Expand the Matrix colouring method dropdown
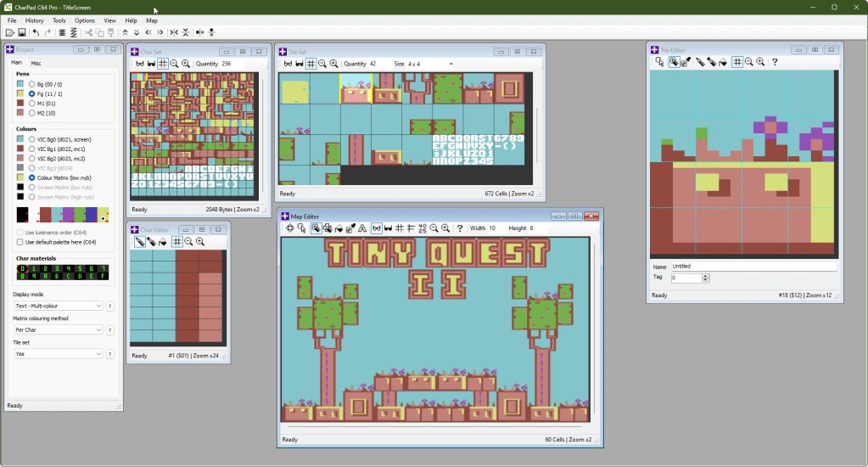Screen dimensions: 868x467 pos(58,329)
